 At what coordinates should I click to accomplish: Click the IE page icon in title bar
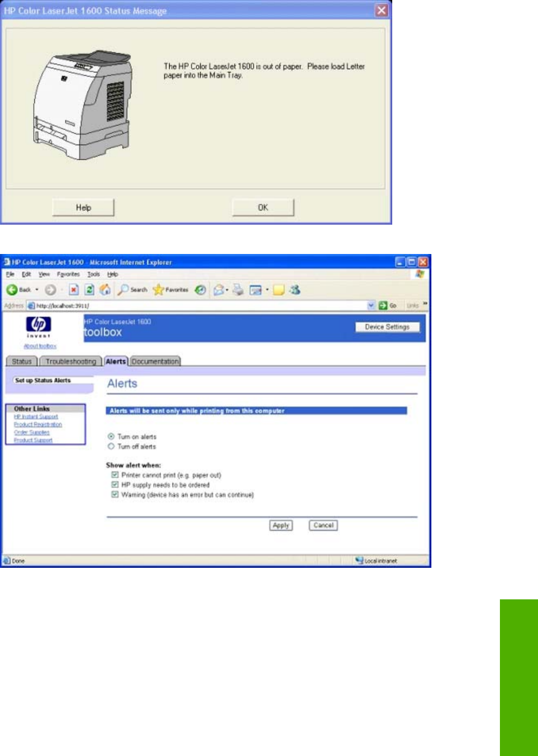click(x=8, y=262)
